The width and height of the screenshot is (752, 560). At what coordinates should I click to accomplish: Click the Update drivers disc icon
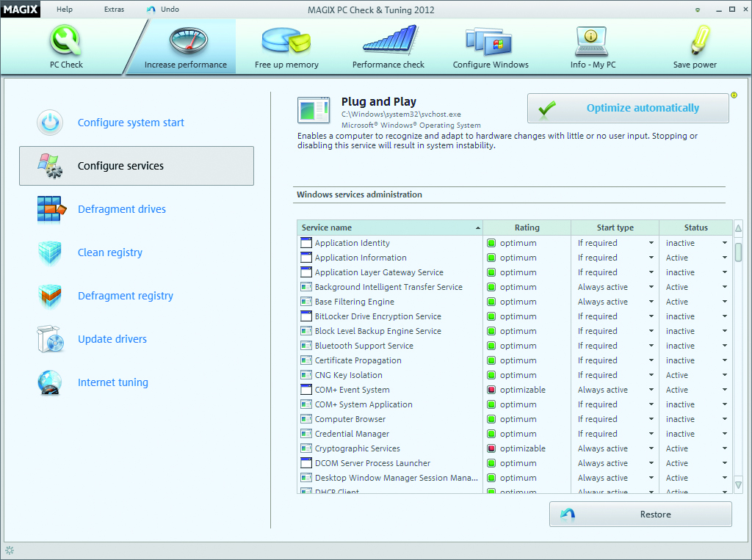click(50, 339)
